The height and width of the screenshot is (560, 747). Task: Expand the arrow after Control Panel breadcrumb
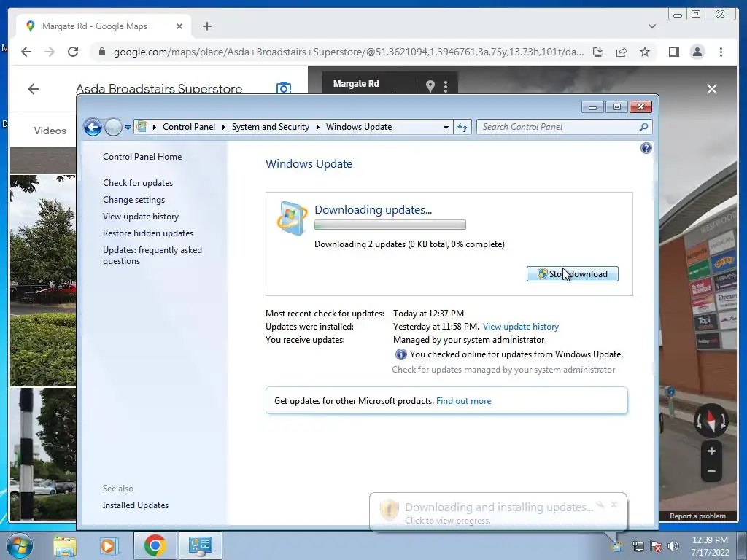(x=223, y=127)
